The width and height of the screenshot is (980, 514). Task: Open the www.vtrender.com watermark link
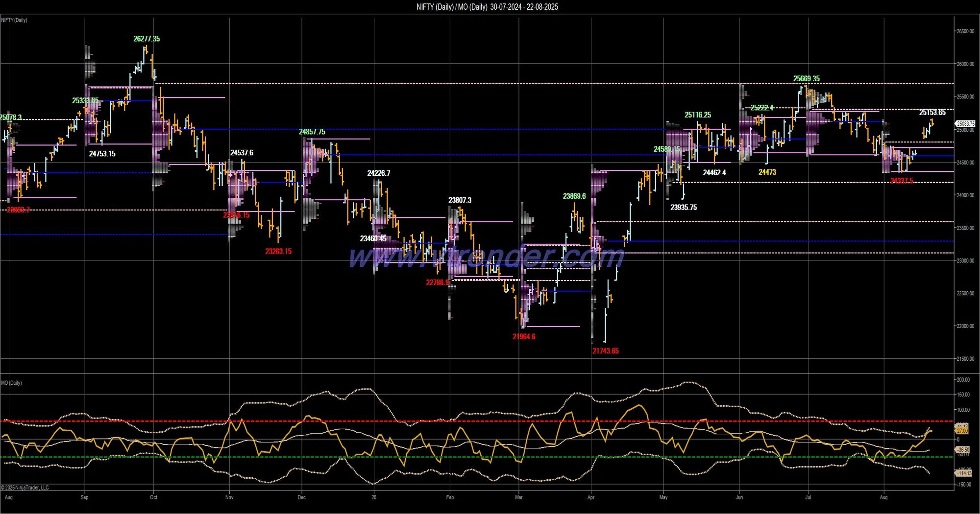[x=486, y=257]
